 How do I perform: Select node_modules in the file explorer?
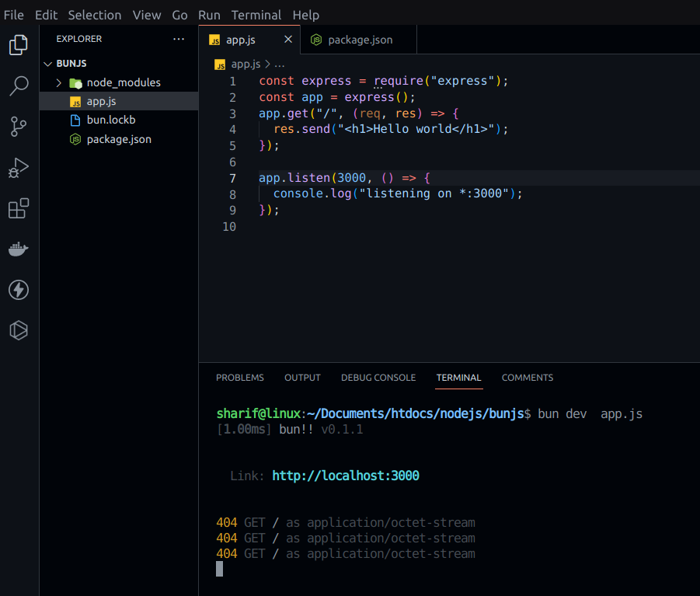coord(119,82)
